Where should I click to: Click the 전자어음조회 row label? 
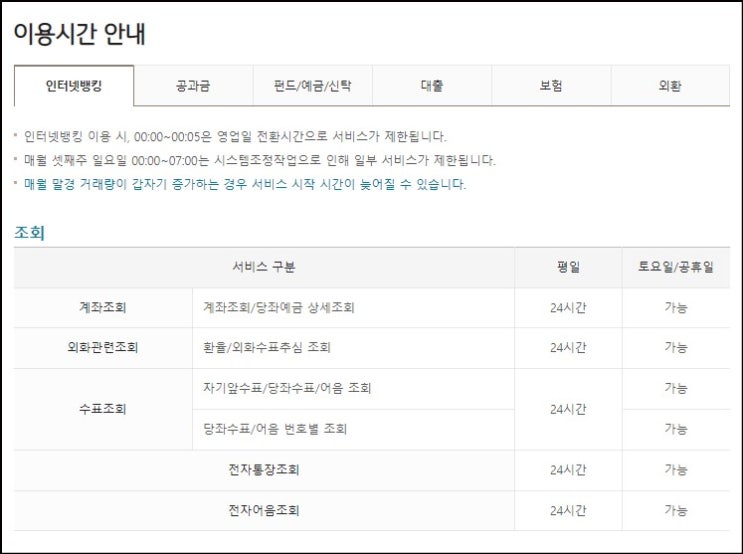click(x=264, y=510)
